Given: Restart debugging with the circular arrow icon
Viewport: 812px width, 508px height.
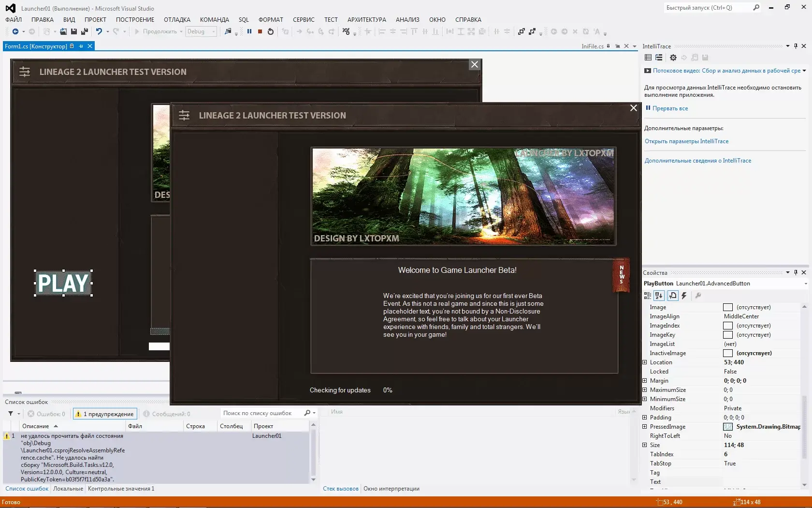Looking at the screenshot, I should [271, 31].
